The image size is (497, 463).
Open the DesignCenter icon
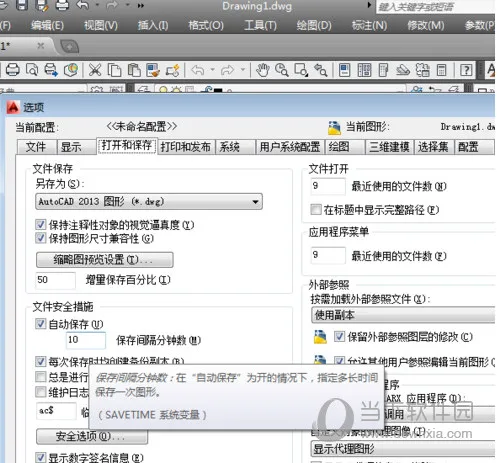tap(364, 70)
